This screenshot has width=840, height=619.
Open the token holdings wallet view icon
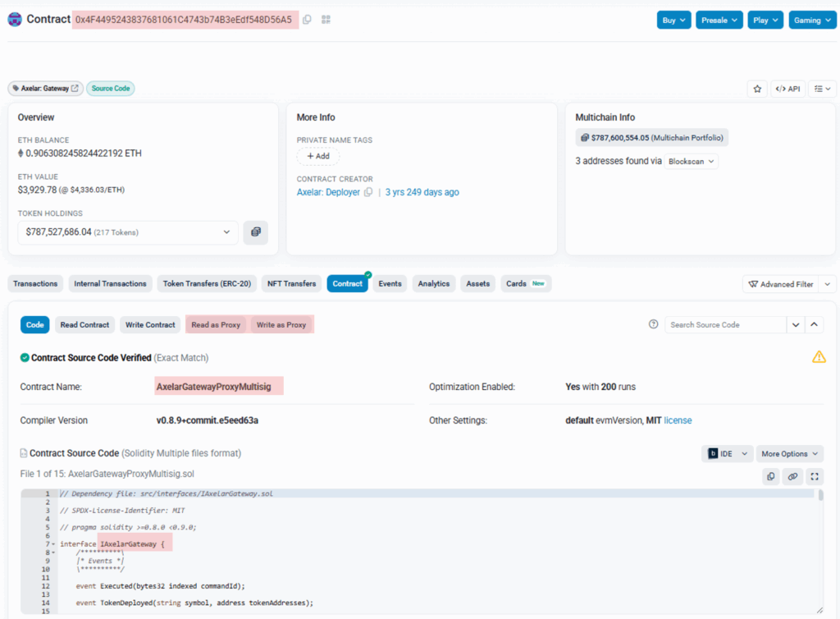pos(256,232)
